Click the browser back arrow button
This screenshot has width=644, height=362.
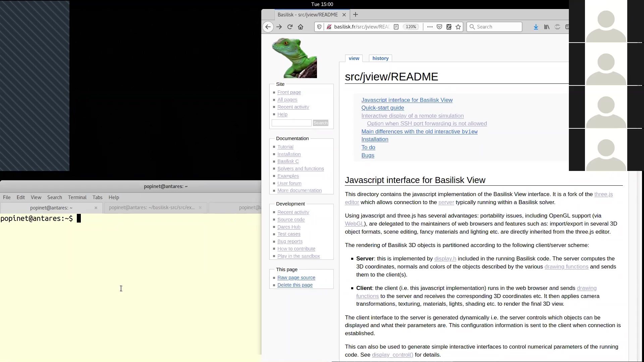coord(268,27)
